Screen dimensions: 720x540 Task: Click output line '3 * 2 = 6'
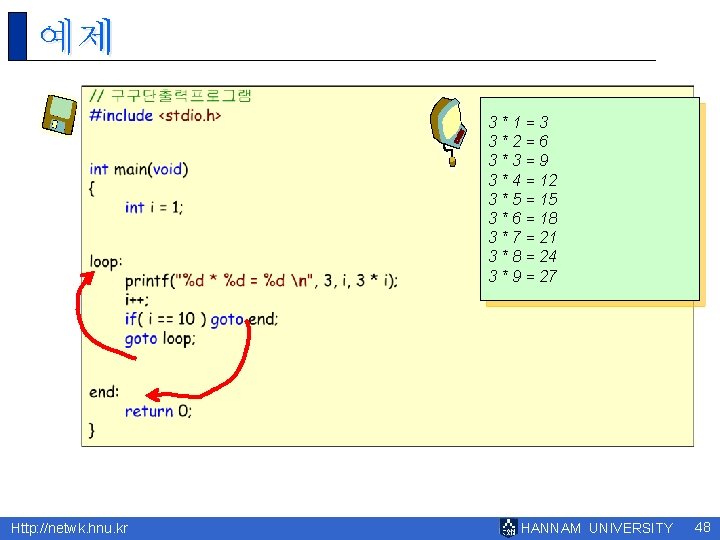pos(518,141)
